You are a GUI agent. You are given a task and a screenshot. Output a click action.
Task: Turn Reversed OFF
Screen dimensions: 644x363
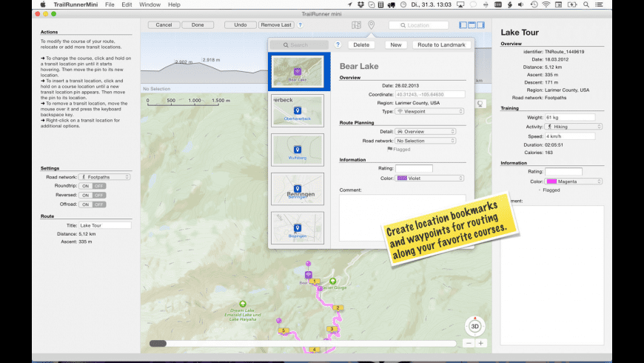[99, 196]
